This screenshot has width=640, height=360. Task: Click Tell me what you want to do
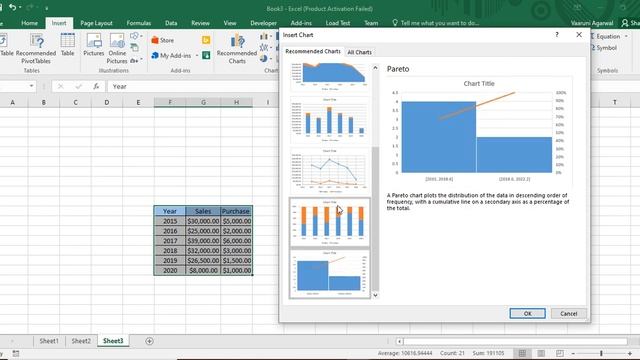pyautogui.click(x=436, y=23)
